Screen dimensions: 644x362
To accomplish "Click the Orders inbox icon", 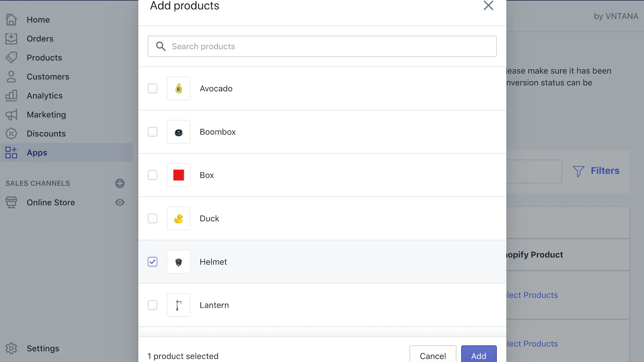I will 11,39.
